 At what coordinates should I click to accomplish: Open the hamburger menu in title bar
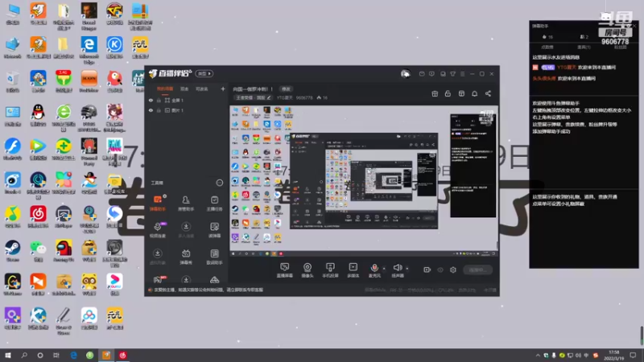click(462, 74)
